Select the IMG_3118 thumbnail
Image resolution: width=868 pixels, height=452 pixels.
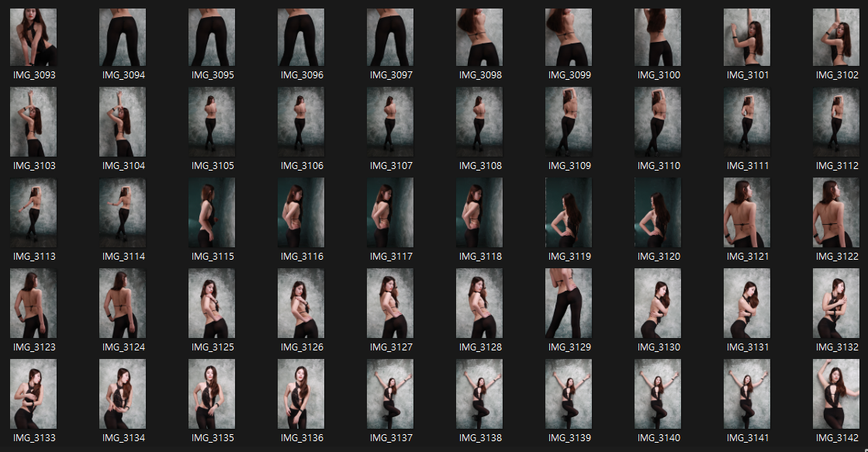coord(479,212)
